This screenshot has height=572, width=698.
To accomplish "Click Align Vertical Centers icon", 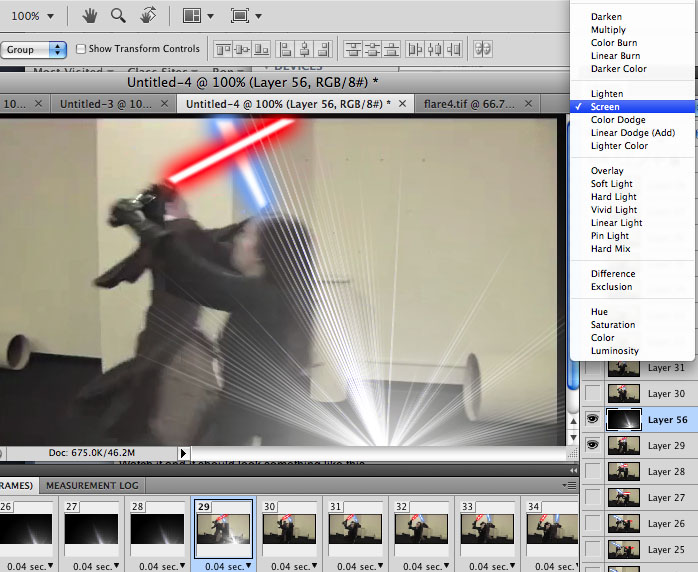I will [242, 49].
